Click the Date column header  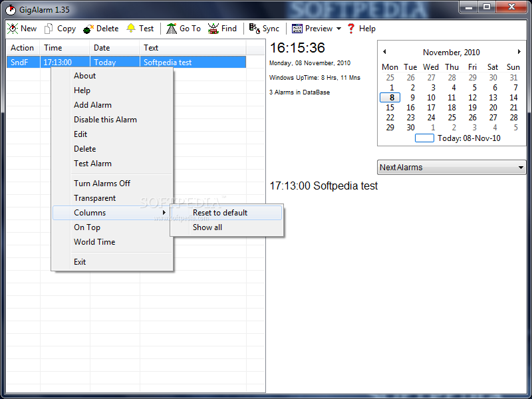click(x=114, y=48)
